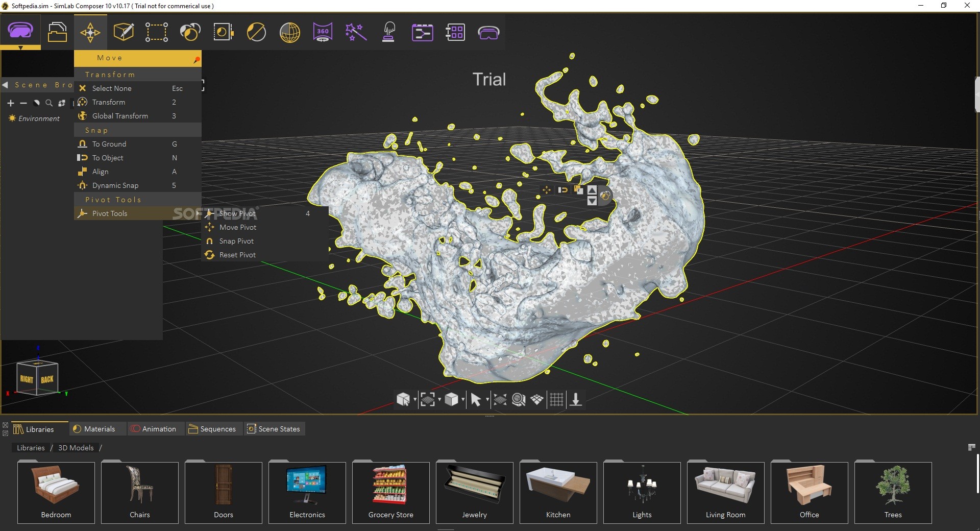Click the cube edit pencil icon
Image resolution: width=980 pixels, height=531 pixels.
coord(124,32)
